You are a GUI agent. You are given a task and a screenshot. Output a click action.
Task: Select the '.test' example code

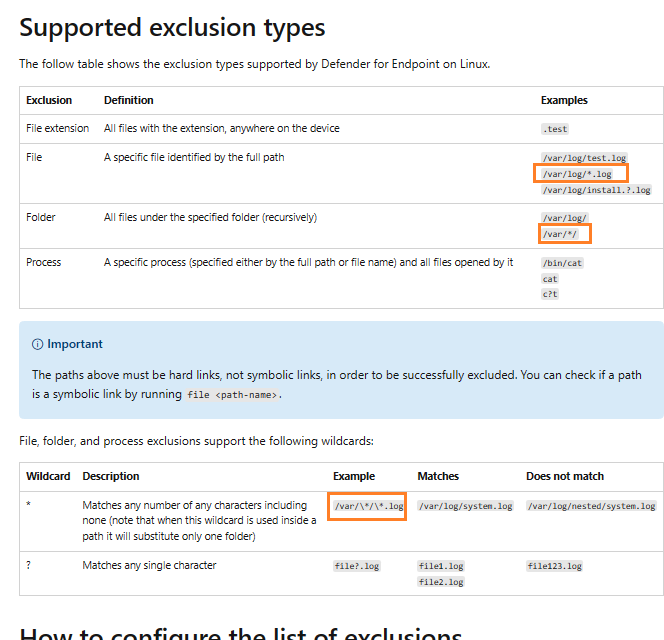point(555,129)
